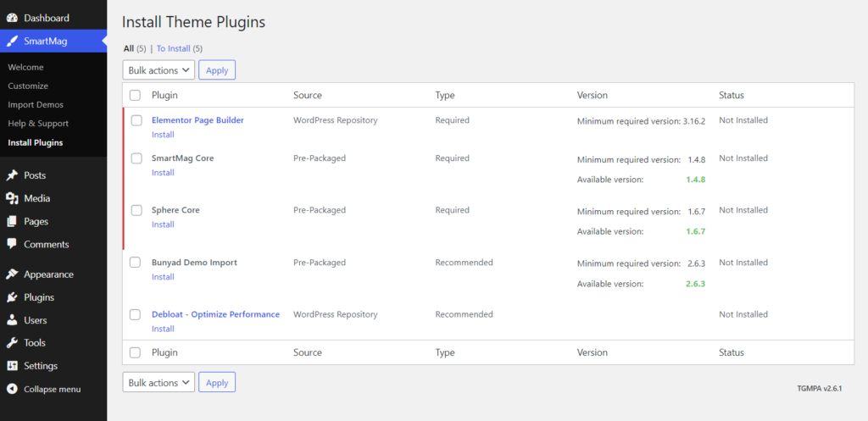
Task: Click the Status column header at top
Action: point(732,95)
